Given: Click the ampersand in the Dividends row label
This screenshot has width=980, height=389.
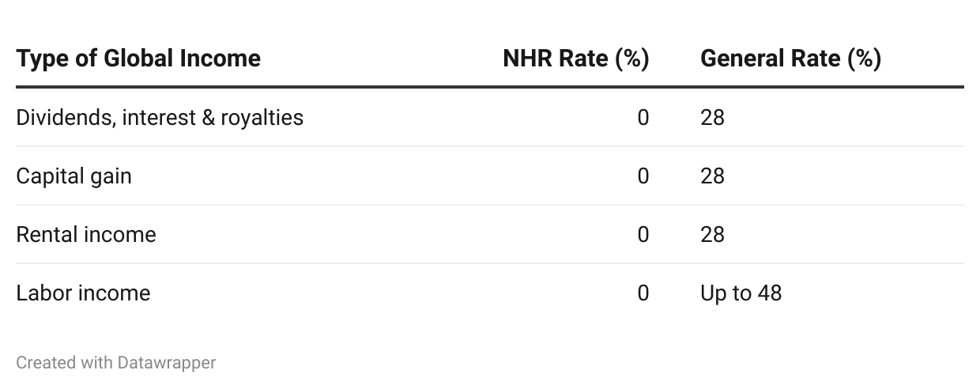Looking at the screenshot, I should pyautogui.click(x=209, y=118).
